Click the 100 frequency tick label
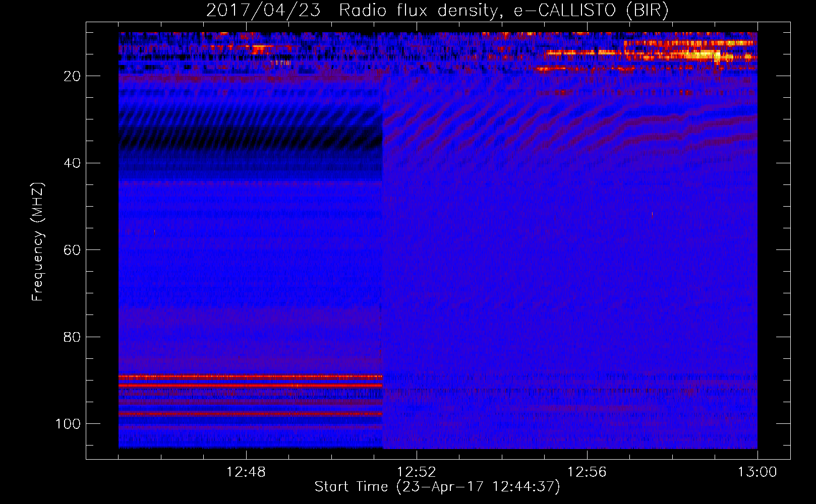 [68, 424]
